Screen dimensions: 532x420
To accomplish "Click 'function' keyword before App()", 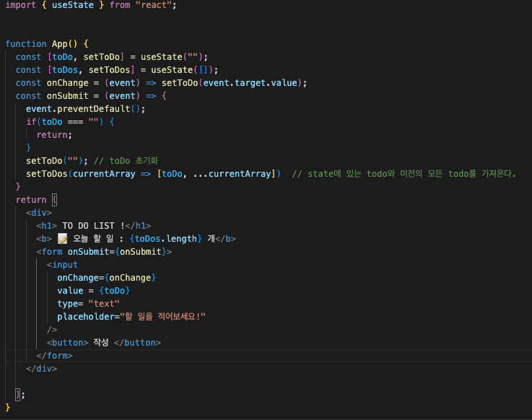I will (x=26, y=44).
